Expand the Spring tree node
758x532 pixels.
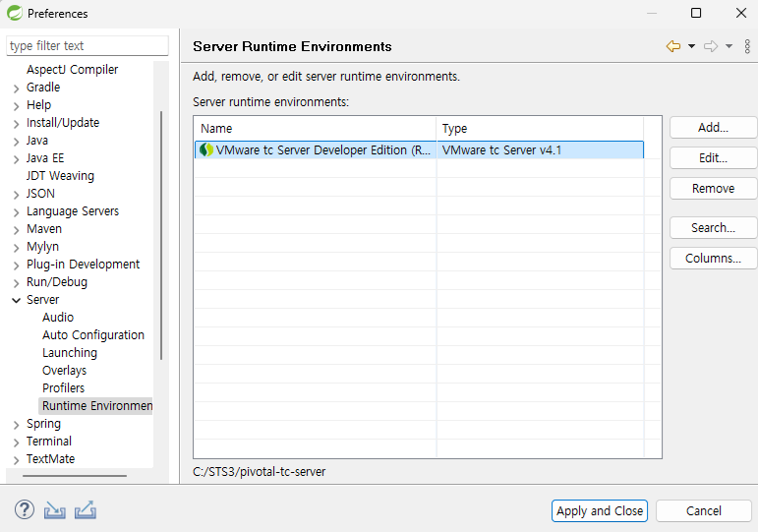[17, 425]
